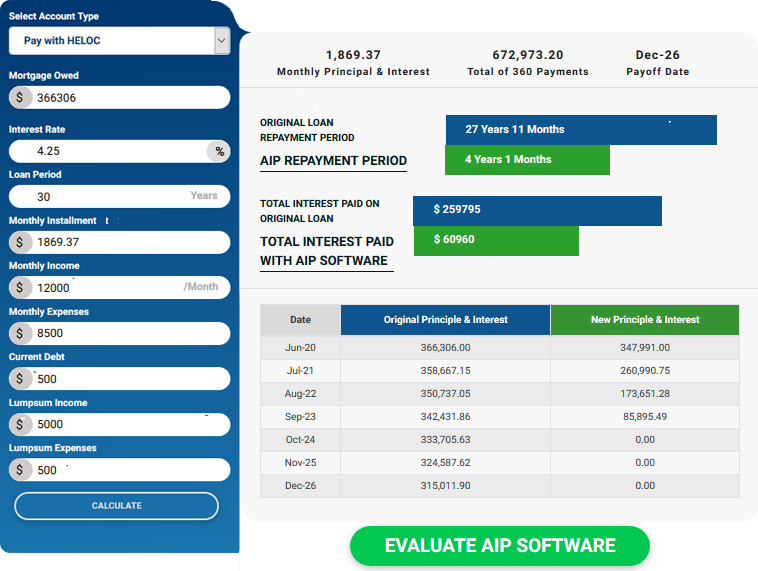This screenshot has height=571, width=758.
Task: Click the blue 27 Years 11 Months bar
Action: tap(581, 130)
